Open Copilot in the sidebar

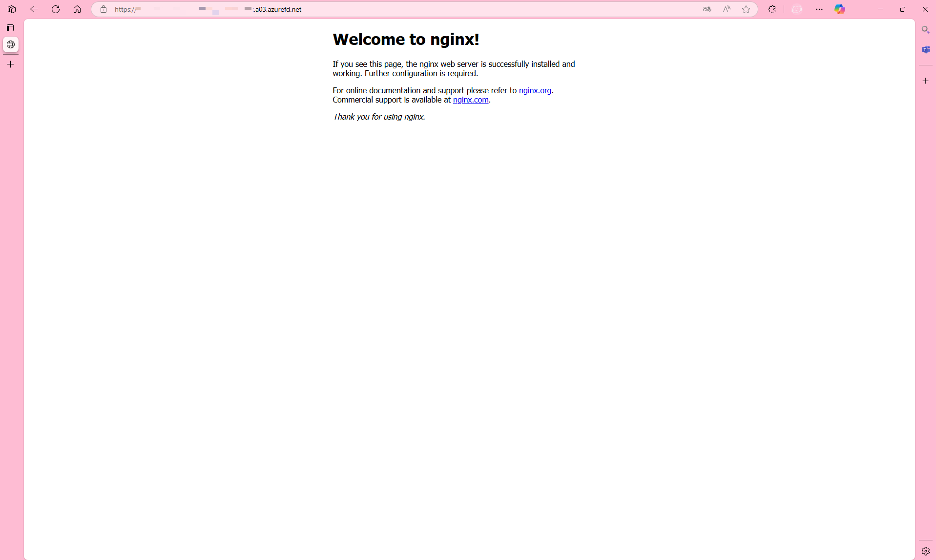pos(840,9)
